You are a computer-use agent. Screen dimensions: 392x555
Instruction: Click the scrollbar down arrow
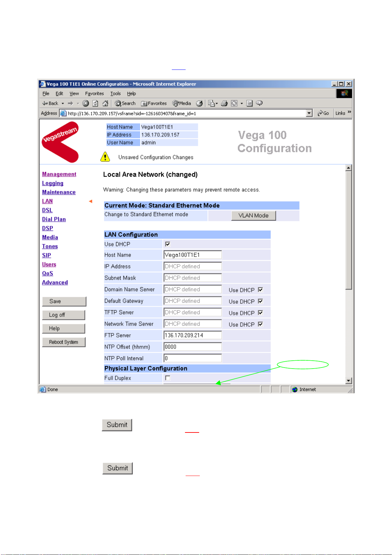pyautogui.click(x=349, y=381)
